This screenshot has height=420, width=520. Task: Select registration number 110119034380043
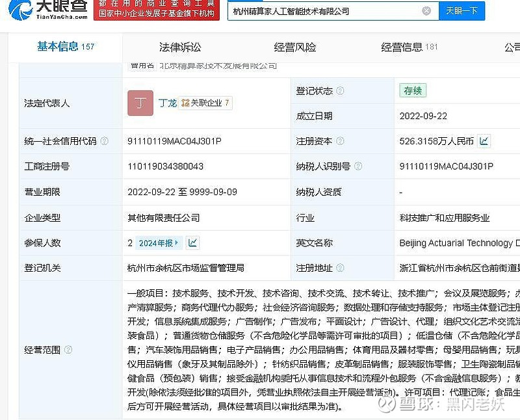[x=166, y=166]
